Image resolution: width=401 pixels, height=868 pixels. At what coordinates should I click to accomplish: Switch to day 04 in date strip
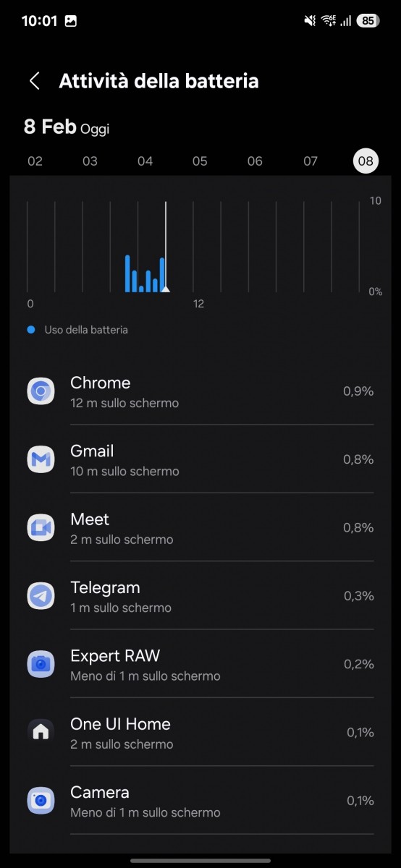click(x=145, y=161)
